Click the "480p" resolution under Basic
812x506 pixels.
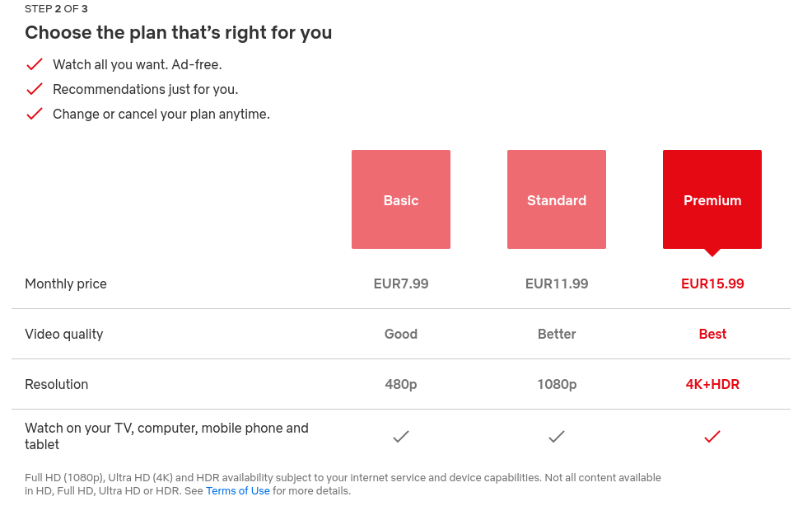(401, 384)
